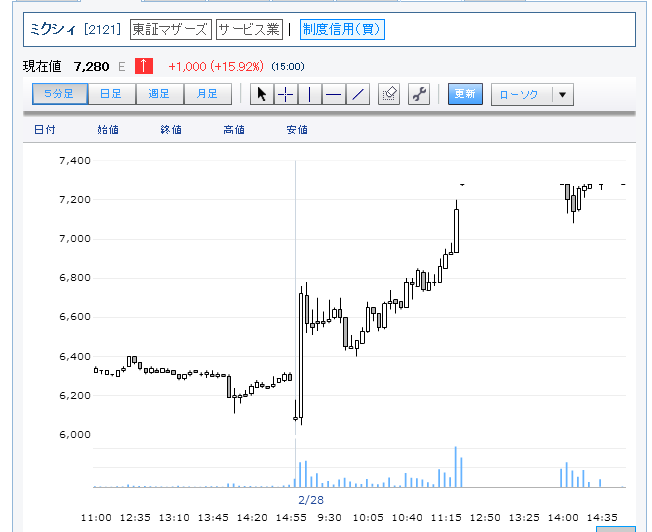Click the stock code [2121]
Image resolution: width=652 pixels, height=532 pixels.
(102, 30)
